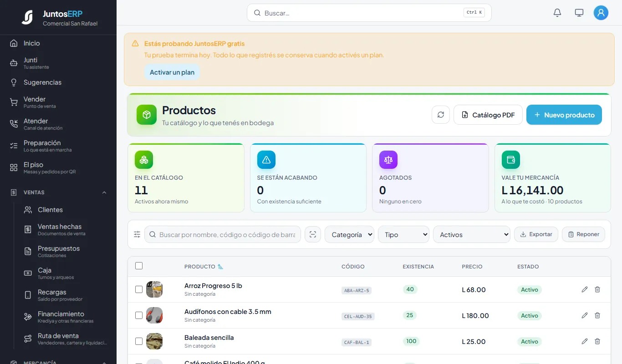622x364 pixels.
Task: Click the product name search field
Action: 223,234
